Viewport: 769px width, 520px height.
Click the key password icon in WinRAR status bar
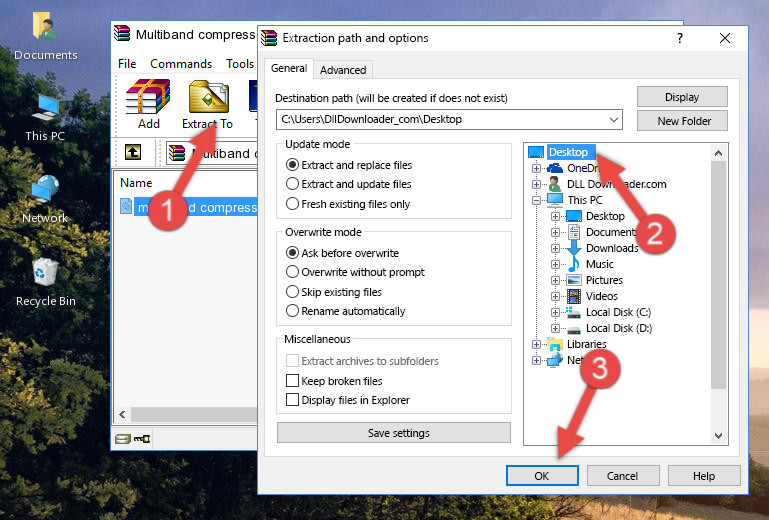pyautogui.click(x=142, y=439)
